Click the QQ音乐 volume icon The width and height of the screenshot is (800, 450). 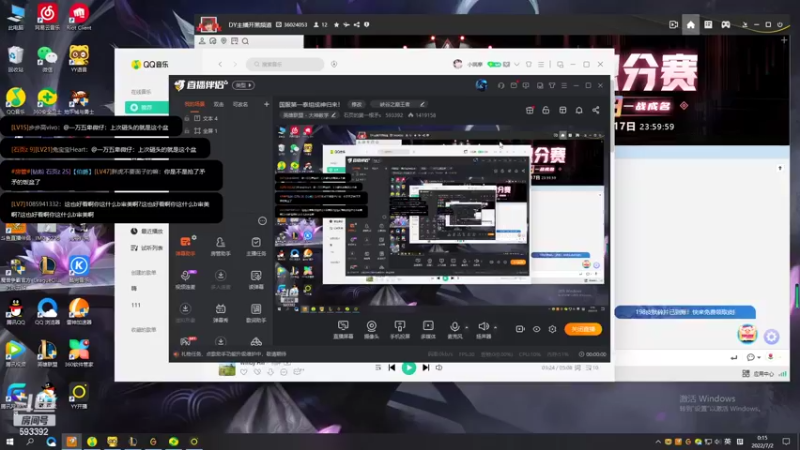point(439,367)
